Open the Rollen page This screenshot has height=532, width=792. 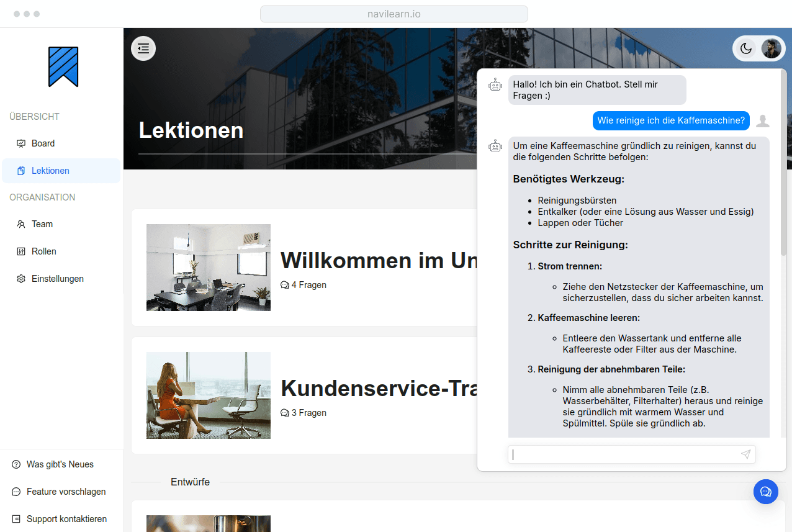(44, 251)
